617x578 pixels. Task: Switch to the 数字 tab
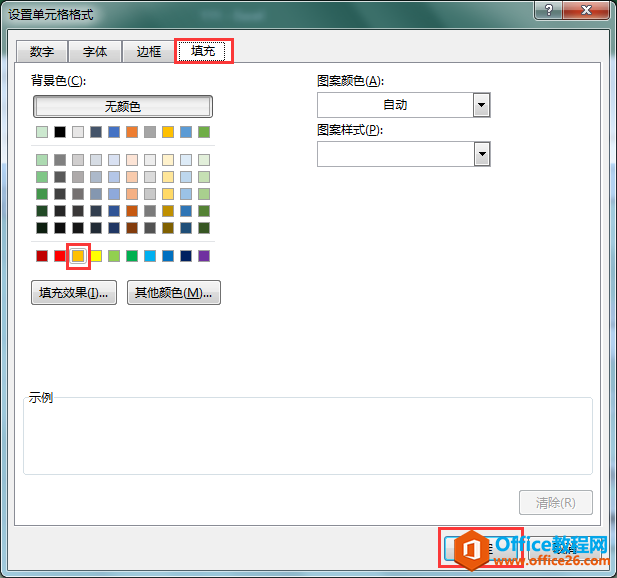click(x=42, y=52)
